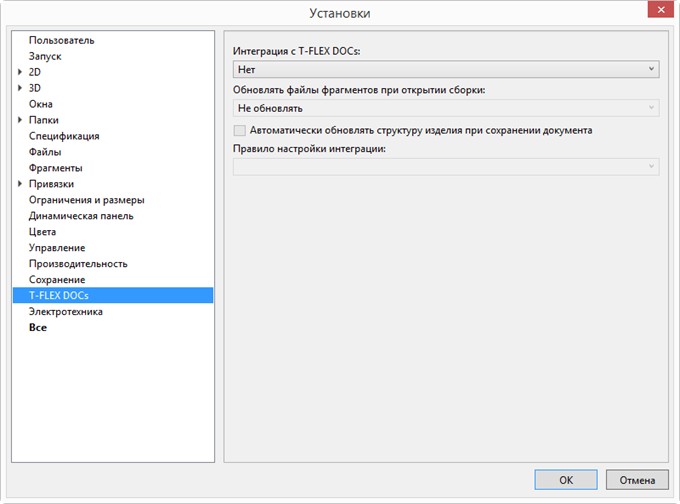Select Фрагменты in the list
This screenshot has width=680, height=504.
point(55,168)
